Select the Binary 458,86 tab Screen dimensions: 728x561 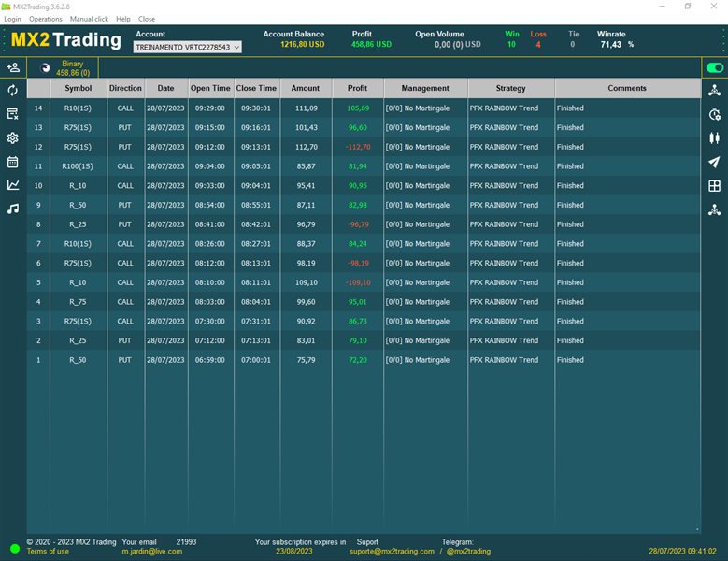[71, 68]
